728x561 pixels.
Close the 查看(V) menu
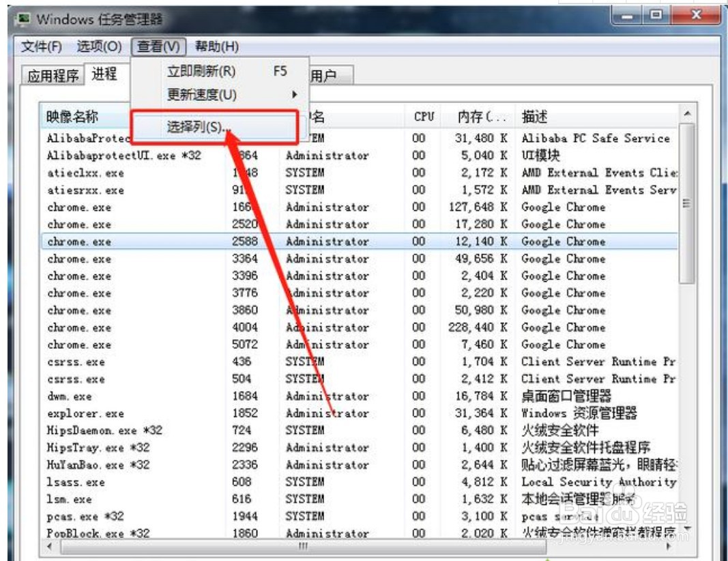(x=158, y=46)
